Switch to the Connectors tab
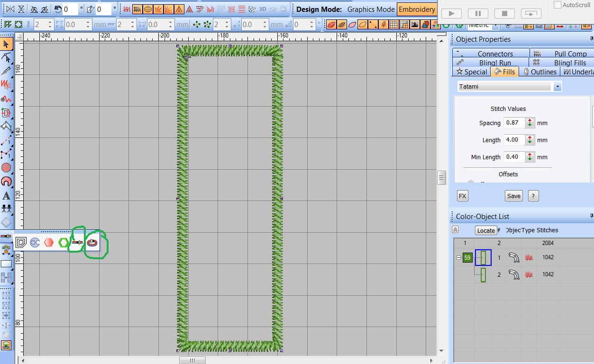 tap(491, 54)
